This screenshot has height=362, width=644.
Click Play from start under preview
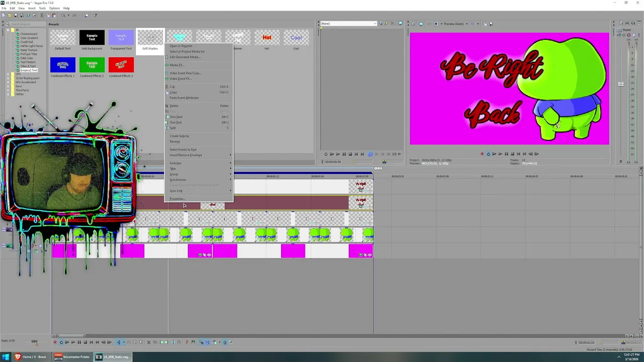coord(494,154)
